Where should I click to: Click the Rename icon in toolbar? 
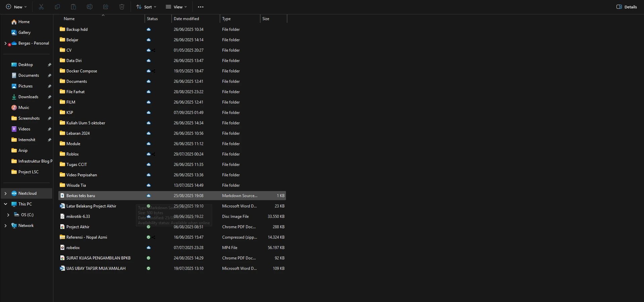pyautogui.click(x=90, y=7)
